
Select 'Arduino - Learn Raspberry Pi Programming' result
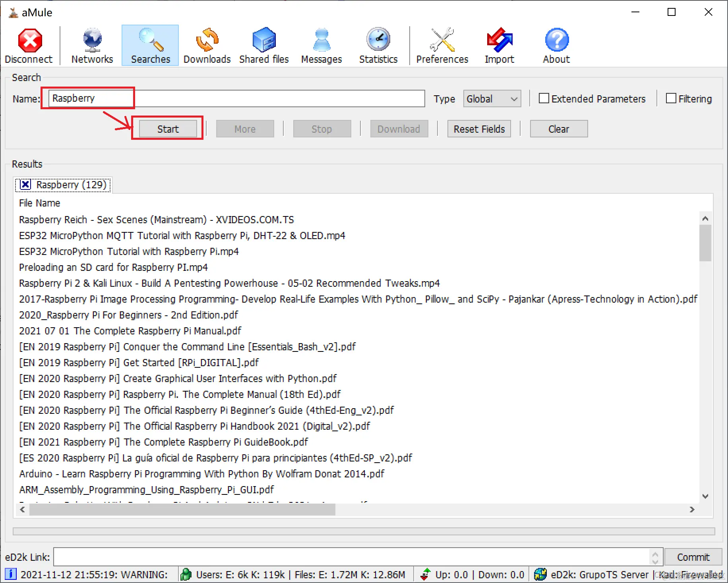(x=201, y=474)
